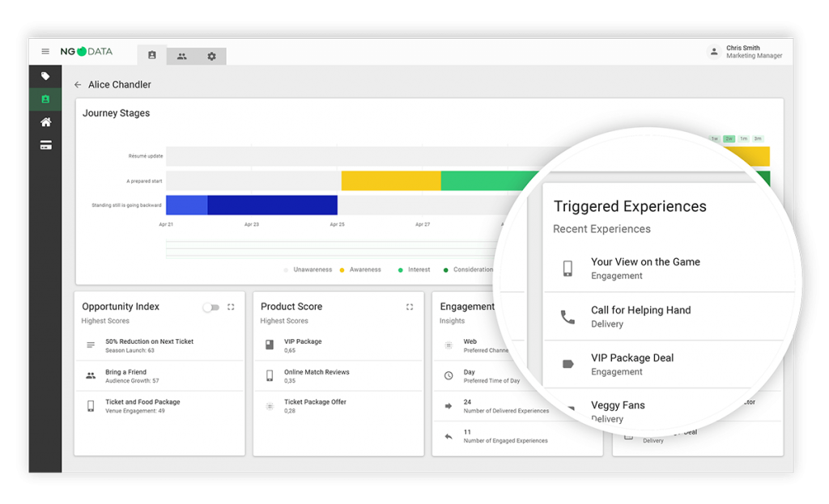Image resolution: width=829 pixels, height=504 pixels.
Task: Click the phone icon beside Ticket and Food Package
Action: [91, 406]
